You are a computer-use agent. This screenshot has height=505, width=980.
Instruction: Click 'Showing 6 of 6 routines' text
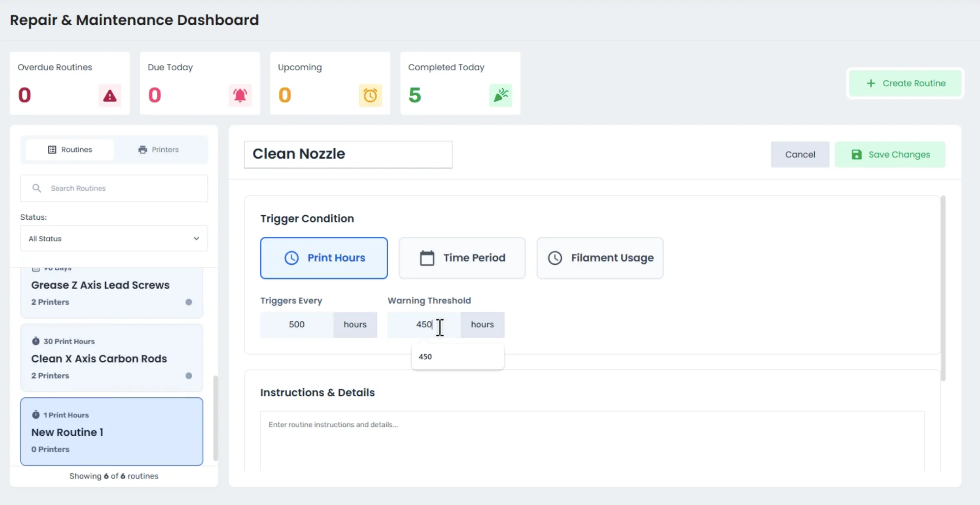click(114, 476)
